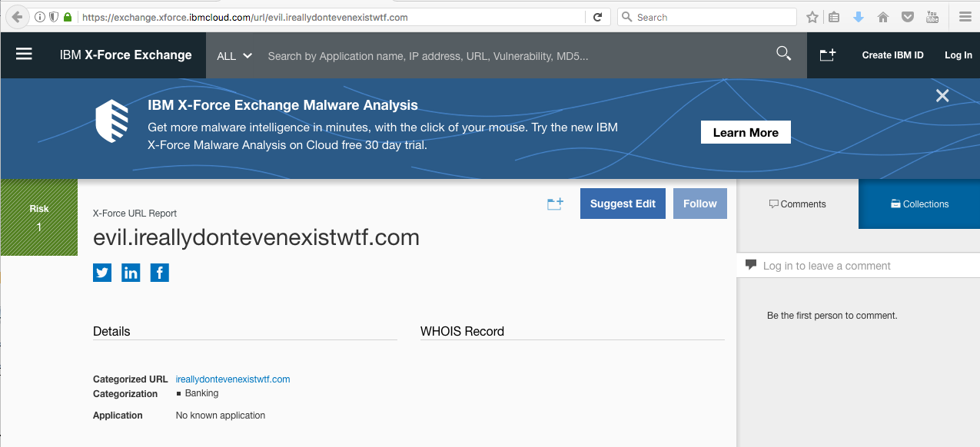The height and width of the screenshot is (447, 980).
Task: Click the browser Search box
Action: tap(707, 17)
